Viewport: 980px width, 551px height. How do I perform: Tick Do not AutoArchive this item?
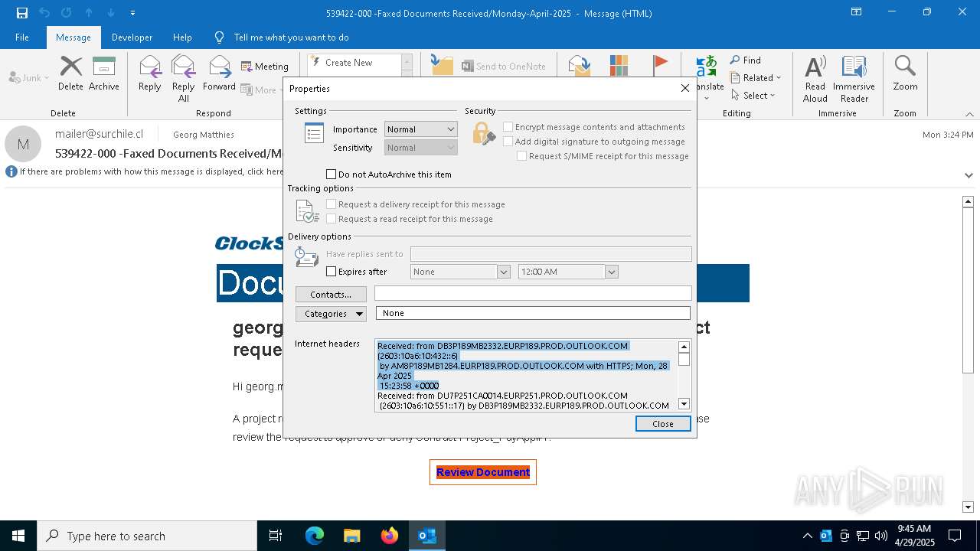coord(332,174)
